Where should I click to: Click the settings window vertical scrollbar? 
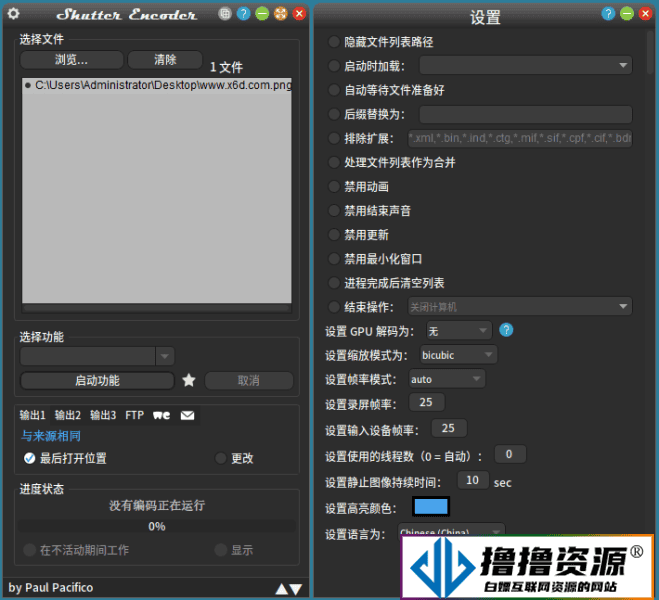650,53
